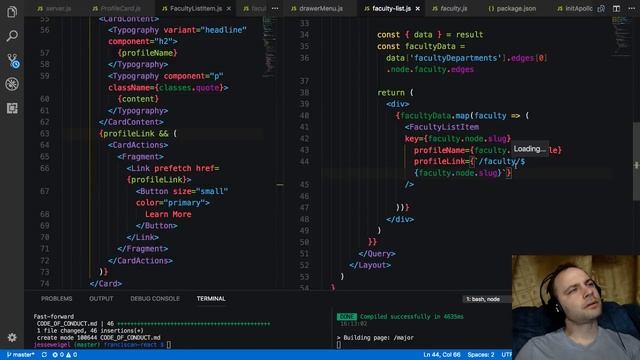Show more editor actions in left group
The width and height of the screenshot is (640, 360).
click(x=275, y=8)
